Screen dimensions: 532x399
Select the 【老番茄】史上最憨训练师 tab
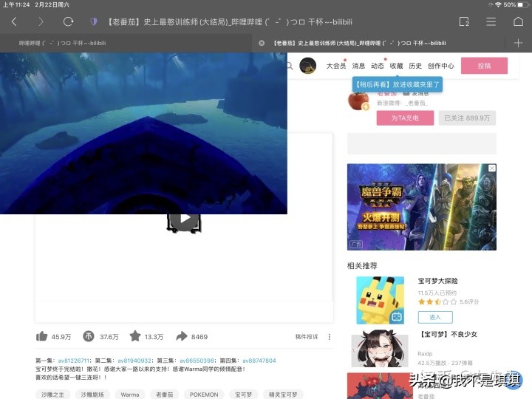(x=360, y=43)
